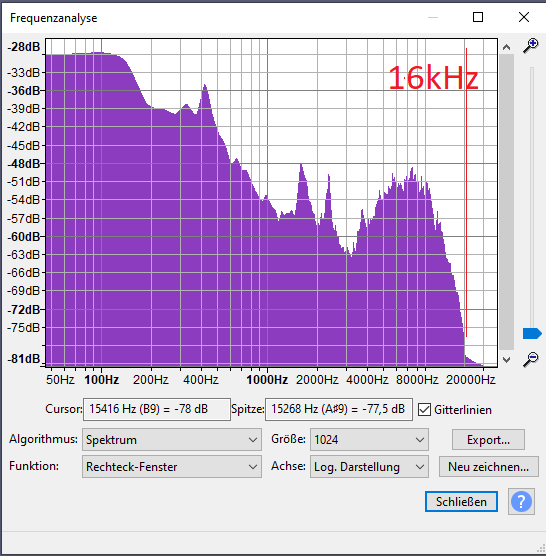
Task: Click the blue vertical zoom slider handle
Action: [532, 334]
